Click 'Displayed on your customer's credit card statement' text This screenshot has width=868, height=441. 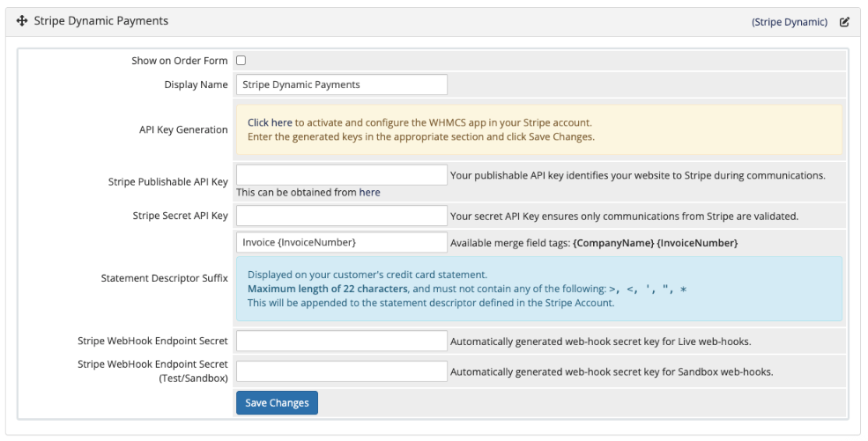tap(367, 275)
